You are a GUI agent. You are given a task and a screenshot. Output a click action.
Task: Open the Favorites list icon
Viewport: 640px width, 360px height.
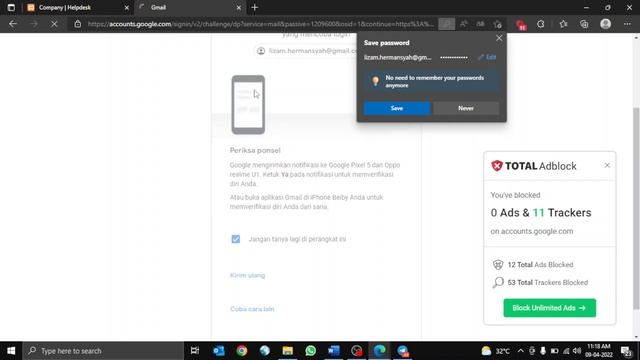coord(564,24)
